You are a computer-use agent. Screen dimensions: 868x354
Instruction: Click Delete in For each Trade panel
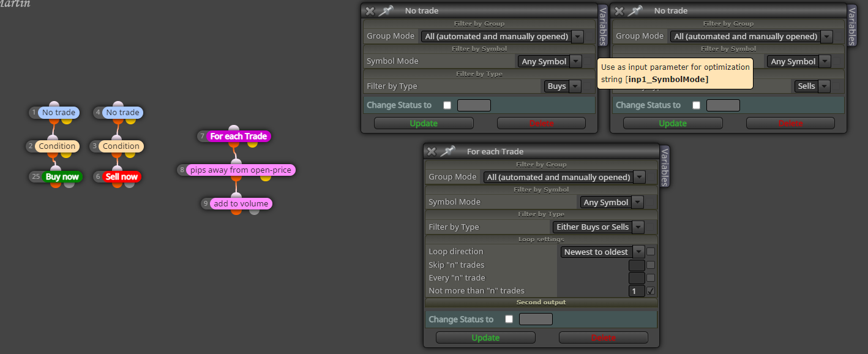pos(604,337)
